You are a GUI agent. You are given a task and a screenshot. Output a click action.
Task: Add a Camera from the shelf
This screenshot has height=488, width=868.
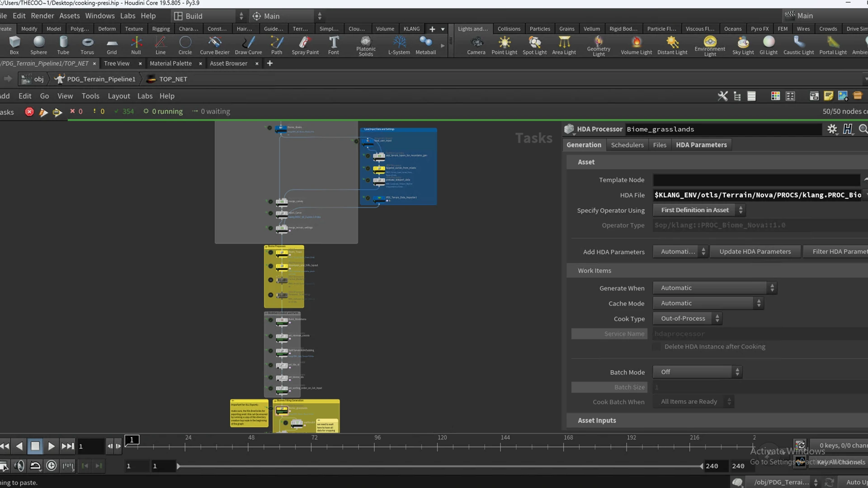pos(476,46)
